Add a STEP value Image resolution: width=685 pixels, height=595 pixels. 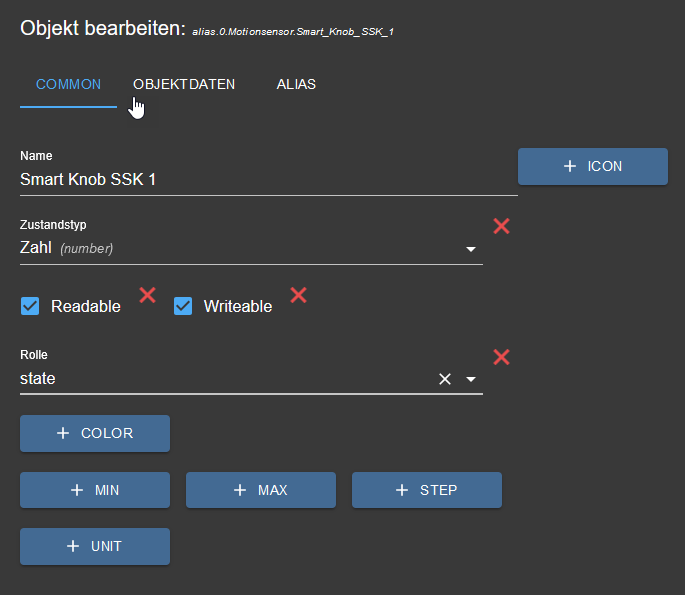[426, 490]
